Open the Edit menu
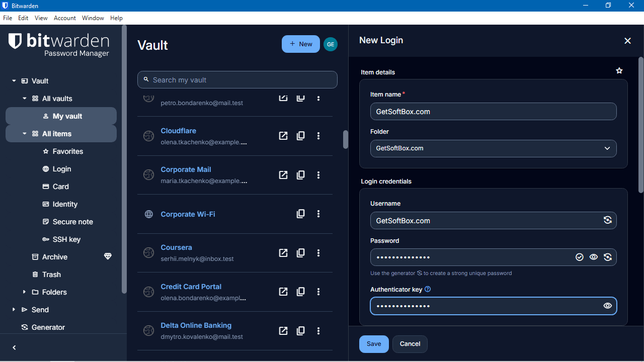This screenshot has width=644, height=362. 23,18
